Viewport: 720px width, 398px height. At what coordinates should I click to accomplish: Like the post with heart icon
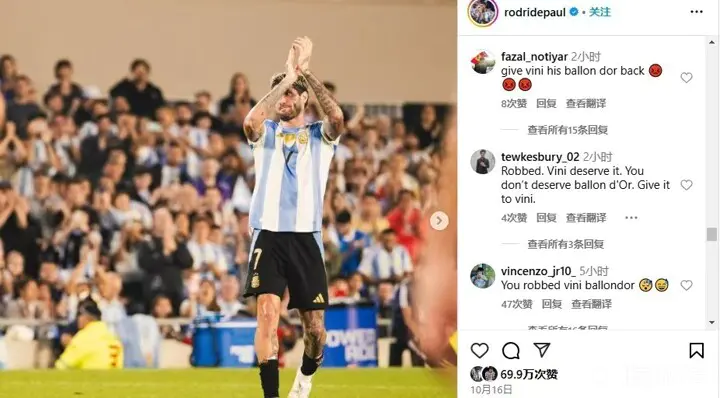coord(479,351)
